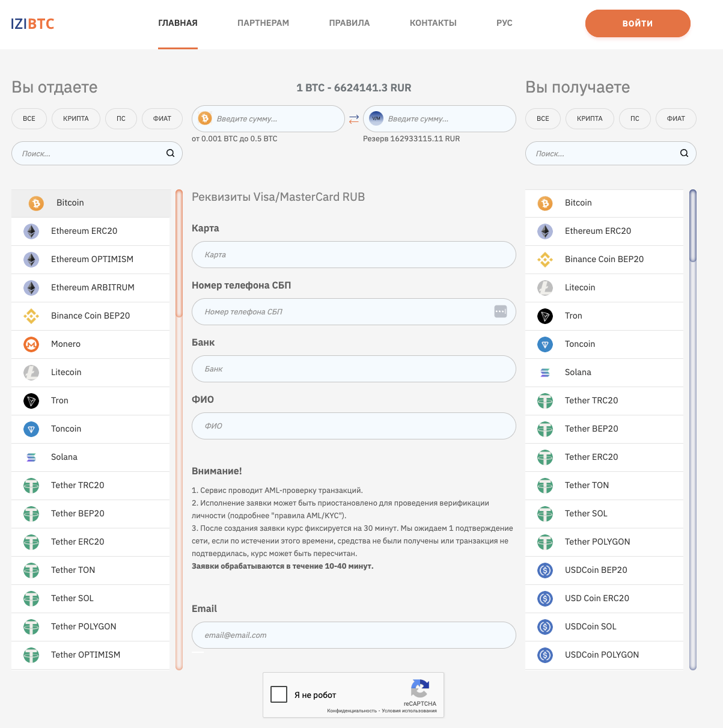Click the reCAPTCHA logo
Screen dimensions: 723x728
420,689
